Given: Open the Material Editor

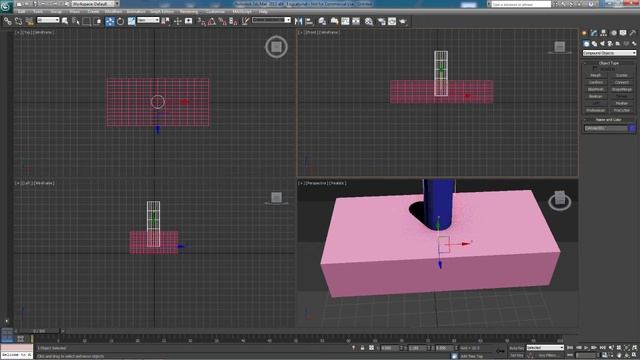Looking at the screenshot, I should (x=369, y=21).
